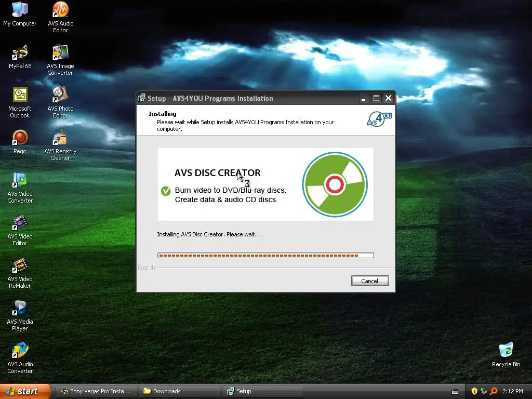Click the Setup taskbar button
Screen dimensions: 532x399
(x=262, y=391)
